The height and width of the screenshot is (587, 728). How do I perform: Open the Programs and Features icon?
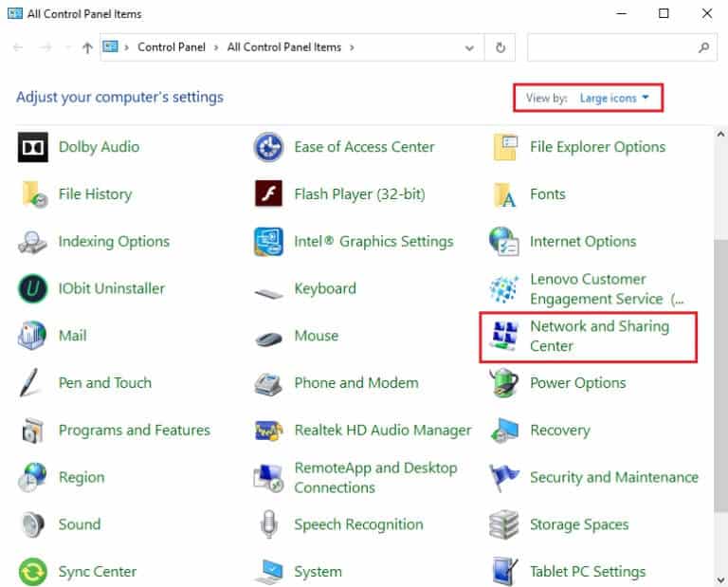[x=33, y=431]
